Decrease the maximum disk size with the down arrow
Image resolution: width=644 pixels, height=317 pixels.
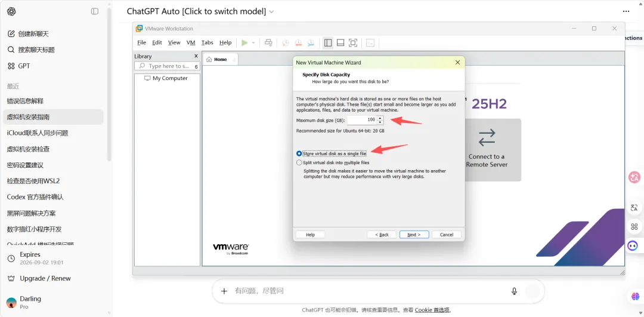[380, 122]
